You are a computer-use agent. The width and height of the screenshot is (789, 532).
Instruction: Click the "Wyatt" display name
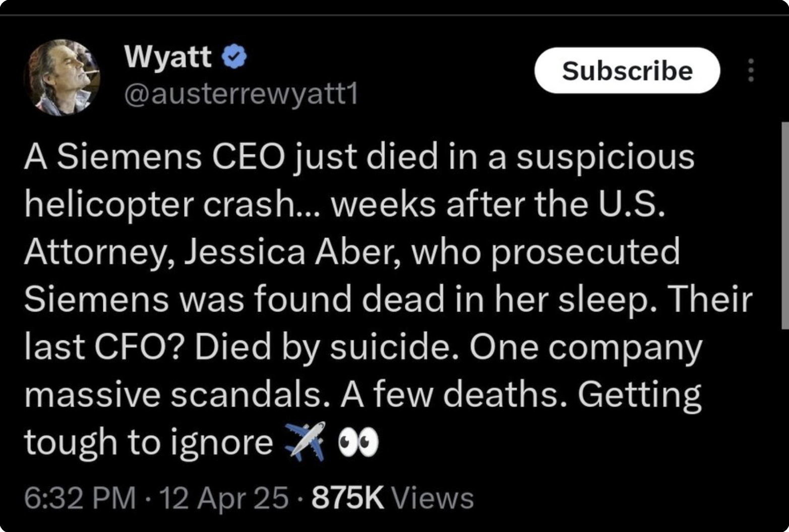pyautogui.click(x=168, y=56)
